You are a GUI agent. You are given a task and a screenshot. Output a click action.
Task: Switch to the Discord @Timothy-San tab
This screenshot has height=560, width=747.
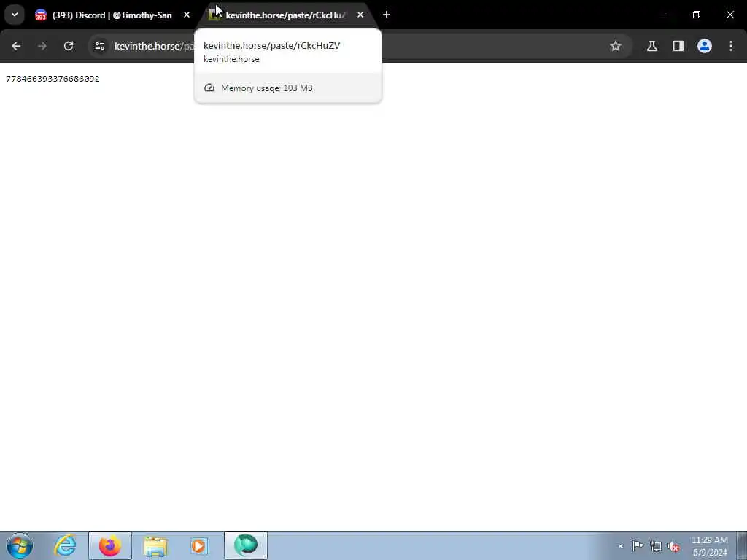[112, 15]
